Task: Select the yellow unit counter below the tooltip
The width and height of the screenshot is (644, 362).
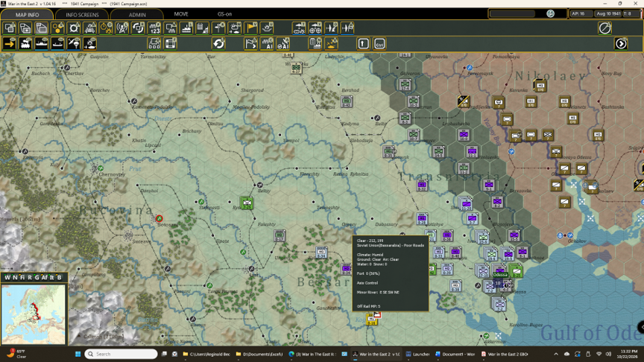Action: (x=372, y=319)
